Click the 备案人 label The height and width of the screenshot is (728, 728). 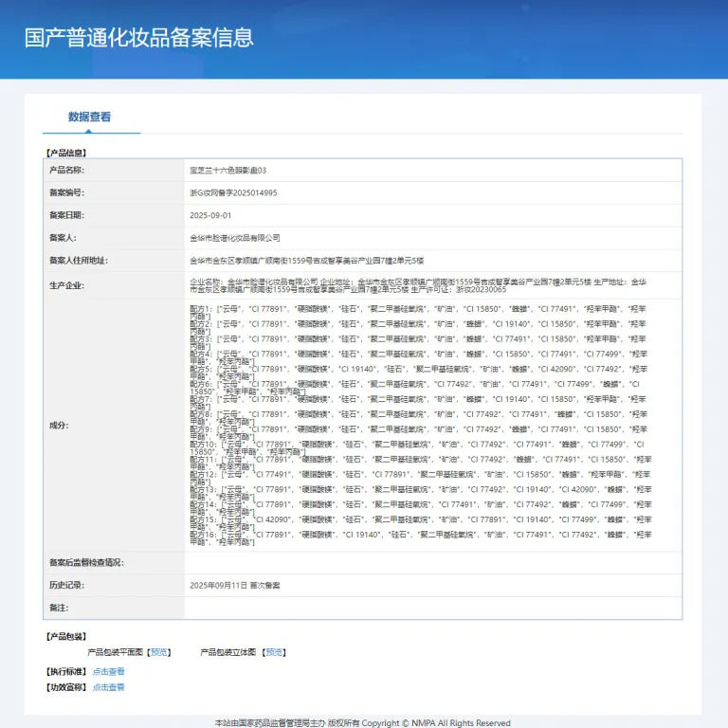(64, 238)
